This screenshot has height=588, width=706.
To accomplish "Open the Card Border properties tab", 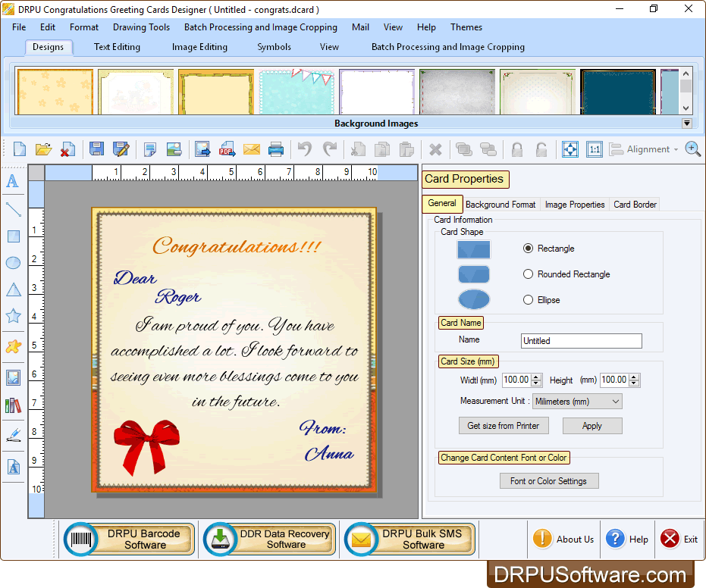I will pyautogui.click(x=635, y=205).
